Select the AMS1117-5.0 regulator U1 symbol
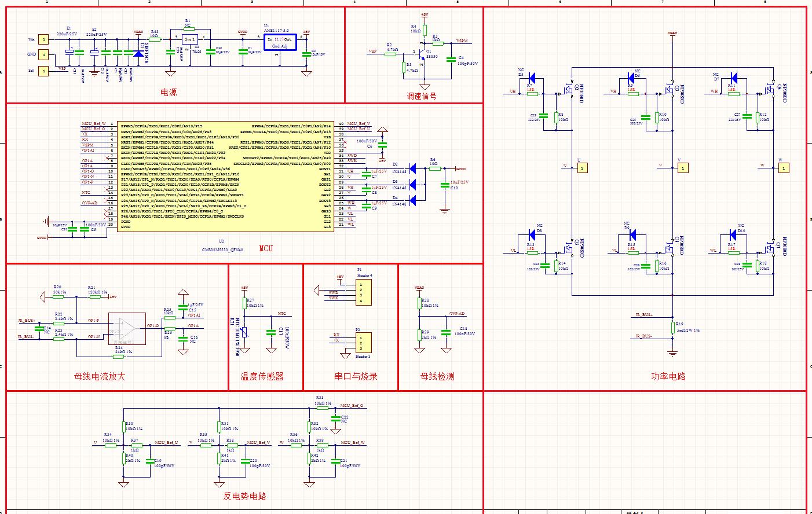812x514 pixels. pyautogui.click(x=280, y=42)
